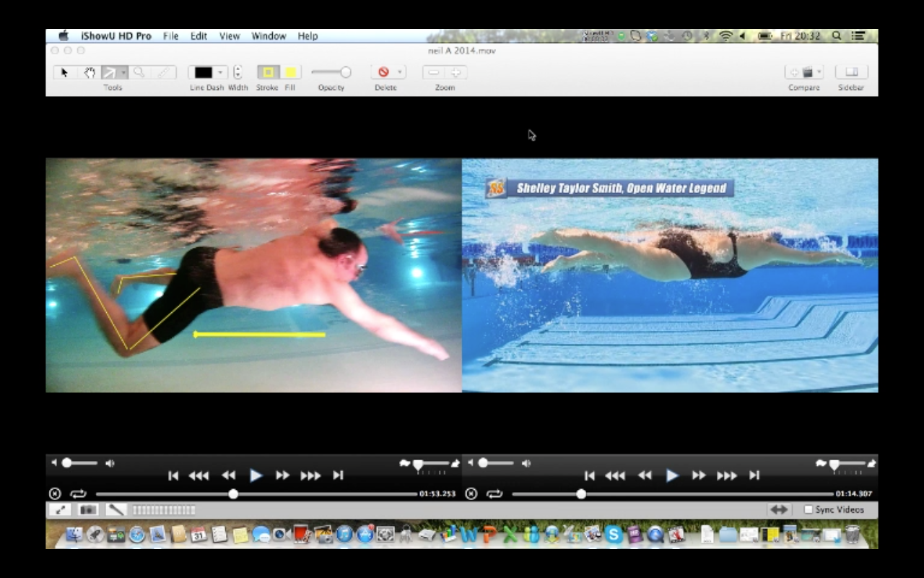Open the Edit menu
The height and width of the screenshot is (578, 924).
pyautogui.click(x=199, y=36)
